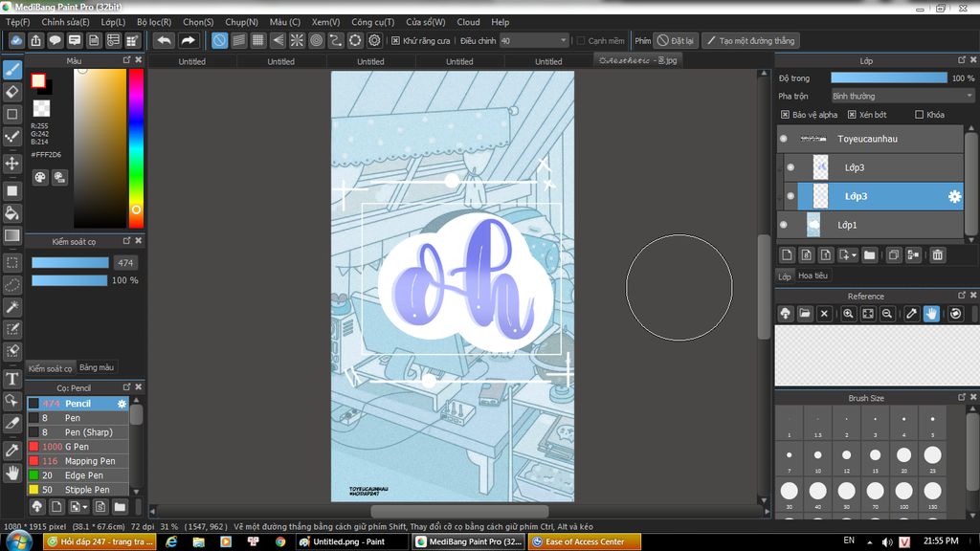This screenshot has height=551, width=980.
Task: Undock the Reference panel
Action: pos(962,296)
